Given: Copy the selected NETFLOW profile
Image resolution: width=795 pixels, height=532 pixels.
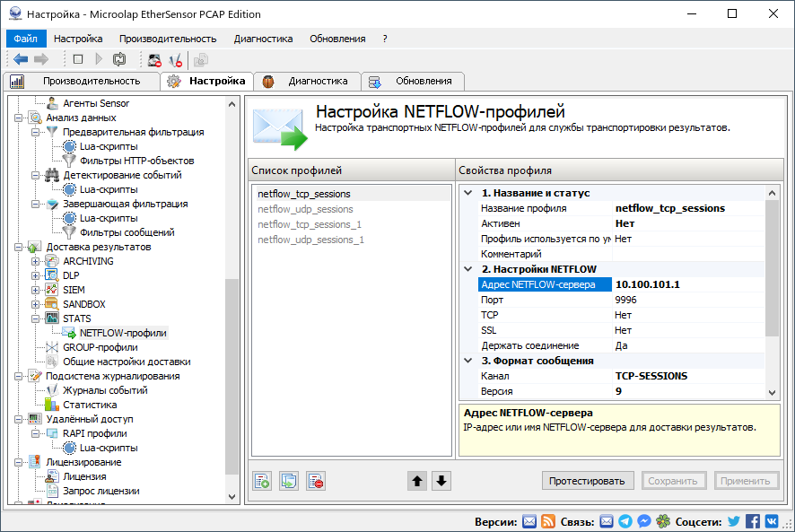Looking at the screenshot, I should tap(288, 480).
